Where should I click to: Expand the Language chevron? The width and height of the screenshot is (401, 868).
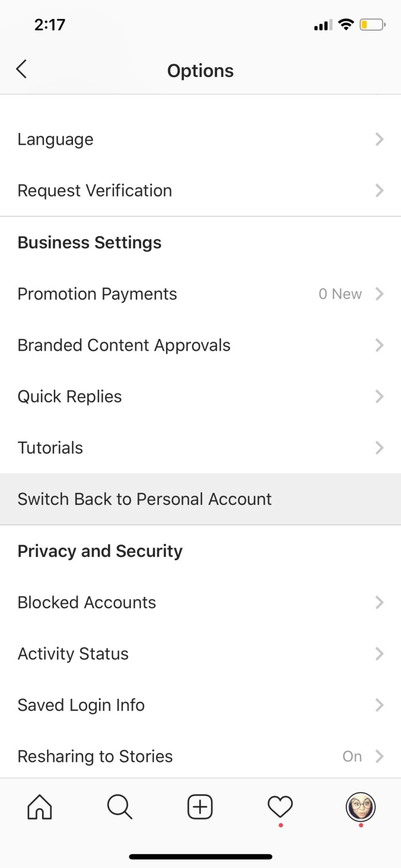(379, 139)
